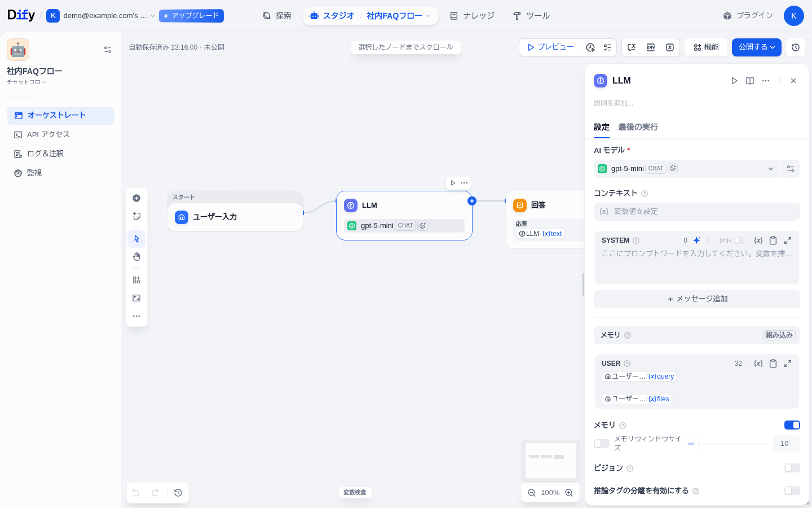Open API アクセス in the sidebar

coord(60,134)
